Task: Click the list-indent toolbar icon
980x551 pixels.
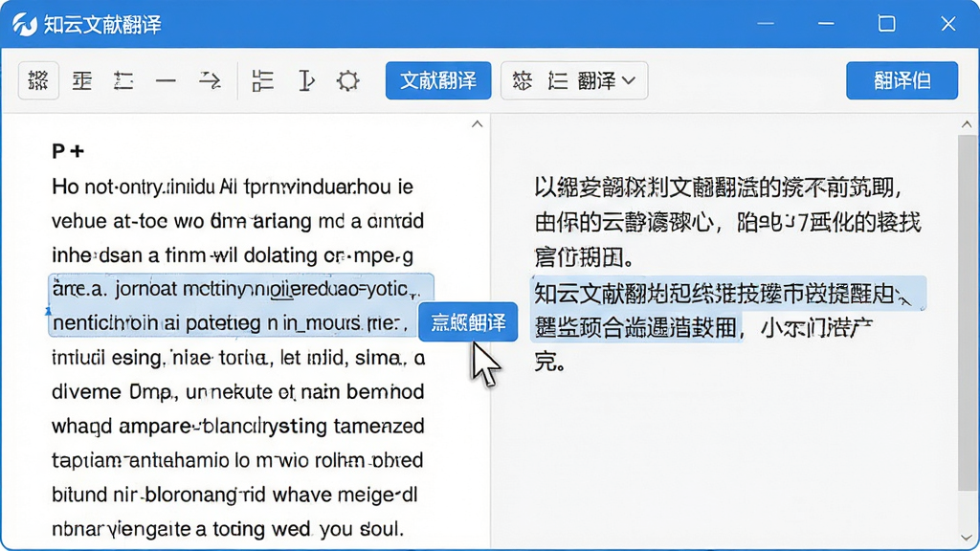Action: [x=123, y=80]
